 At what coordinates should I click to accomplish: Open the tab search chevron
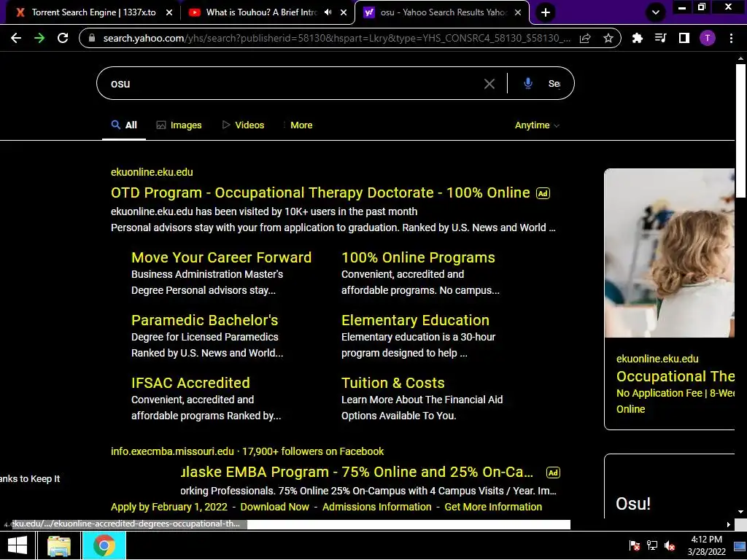656,12
